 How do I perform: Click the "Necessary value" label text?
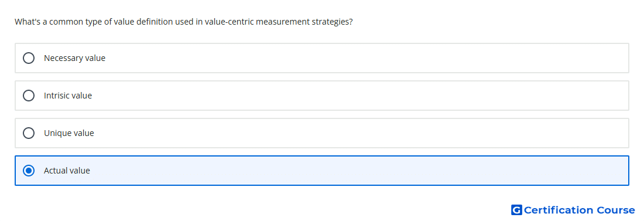tap(74, 58)
